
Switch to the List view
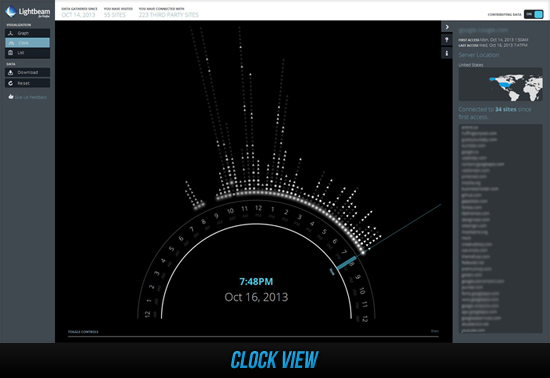click(27, 53)
